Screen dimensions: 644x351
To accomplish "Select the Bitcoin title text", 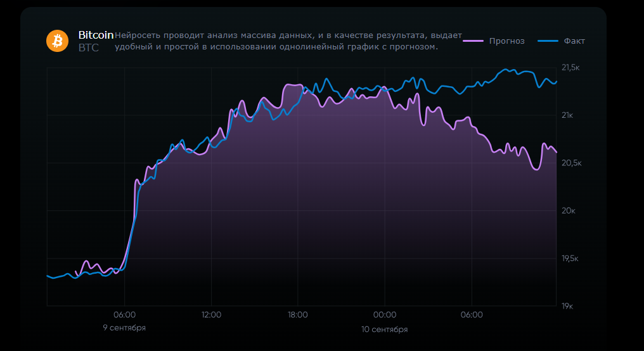I will coord(96,35).
